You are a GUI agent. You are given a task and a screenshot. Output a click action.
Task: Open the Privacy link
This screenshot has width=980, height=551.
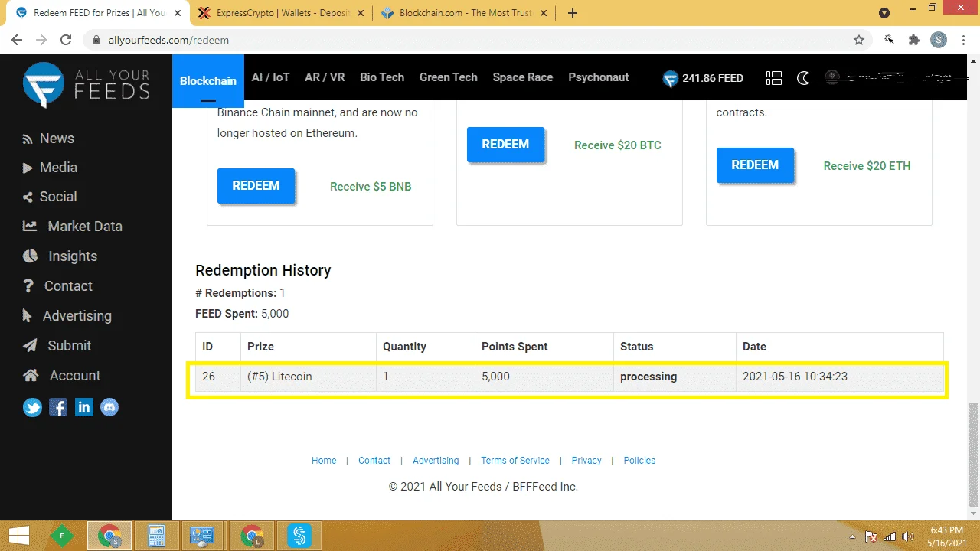coord(586,461)
